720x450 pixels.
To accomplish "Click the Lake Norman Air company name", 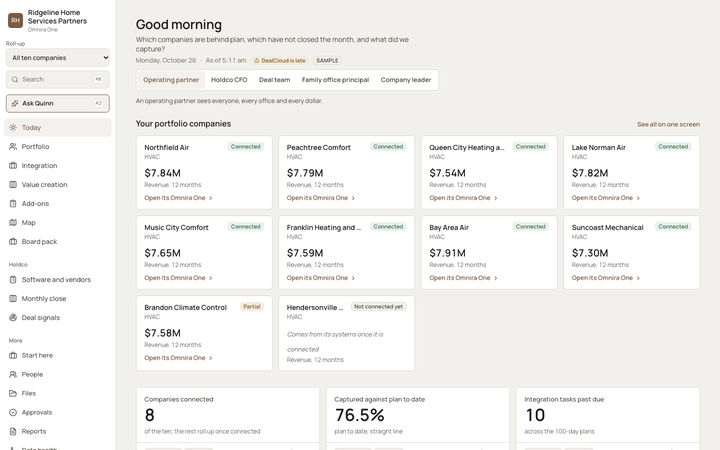I will pyautogui.click(x=599, y=147).
